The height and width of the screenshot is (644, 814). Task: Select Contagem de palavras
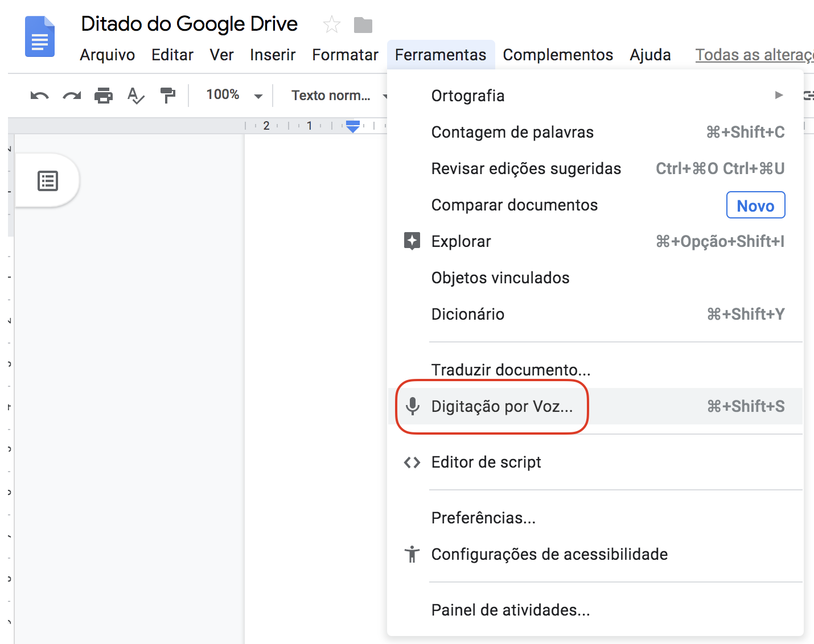point(595,132)
